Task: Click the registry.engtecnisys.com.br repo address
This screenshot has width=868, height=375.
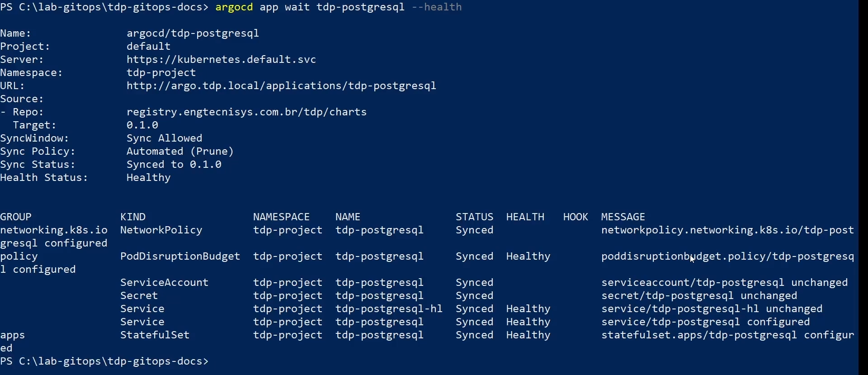Action: 246,112
